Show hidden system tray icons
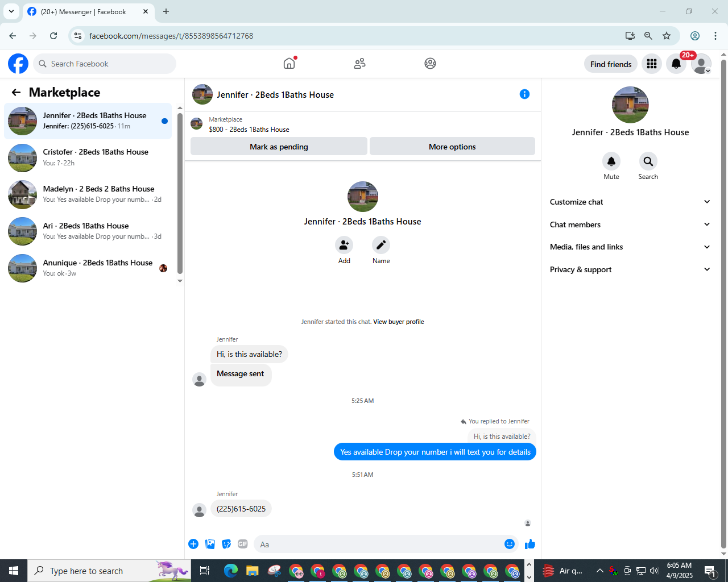The width and height of the screenshot is (728, 582). [x=599, y=571]
